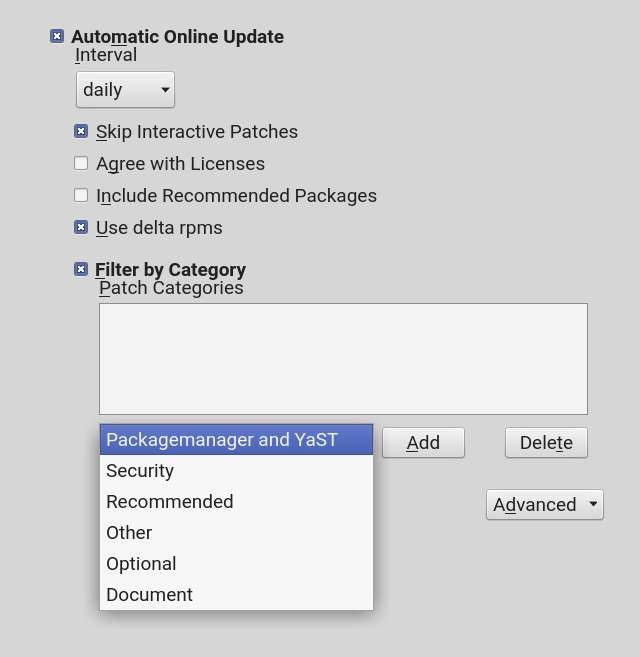Select Packagemanager and YaST category
This screenshot has width=640, height=657.
click(x=236, y=440)
